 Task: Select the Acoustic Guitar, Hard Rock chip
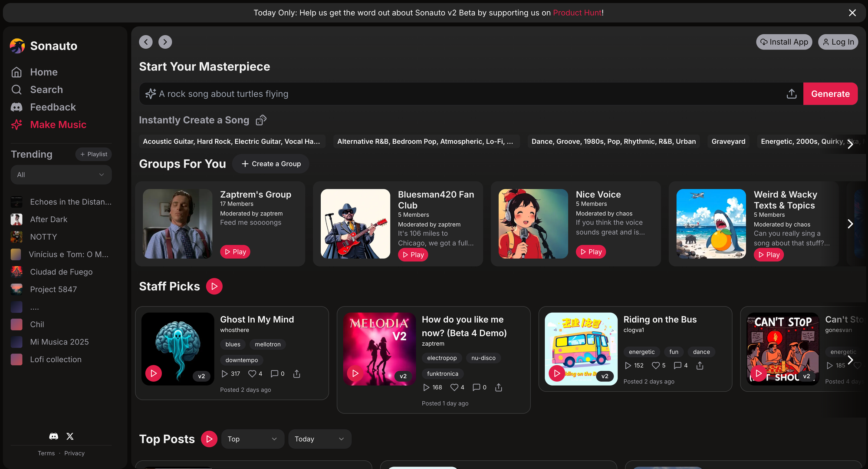pyautogui.click(x=232, y=141)
